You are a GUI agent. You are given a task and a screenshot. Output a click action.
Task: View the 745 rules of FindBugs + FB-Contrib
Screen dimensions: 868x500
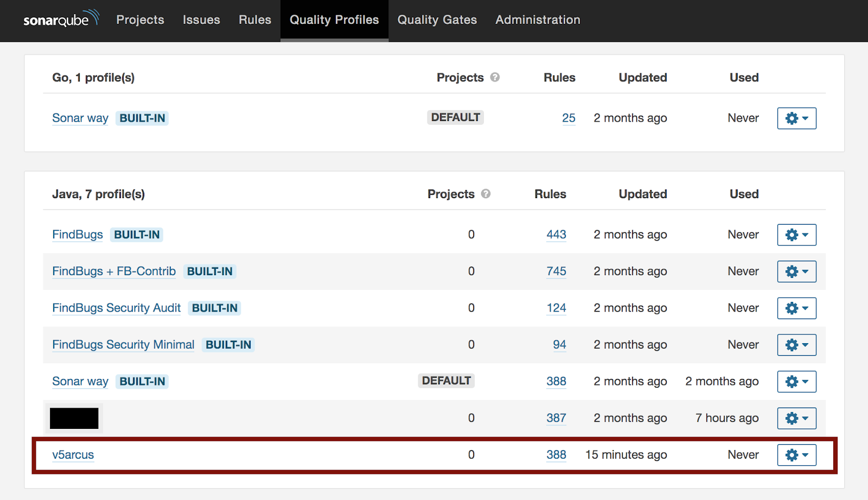[x=556, y=271]
